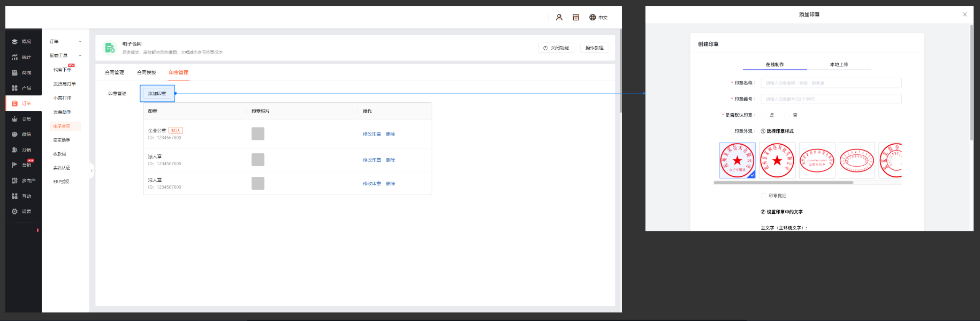The image size is (980, 321).
Task: Open 实名认证 in the submenu
Action: pyautogui.click(x=62, y=168)
